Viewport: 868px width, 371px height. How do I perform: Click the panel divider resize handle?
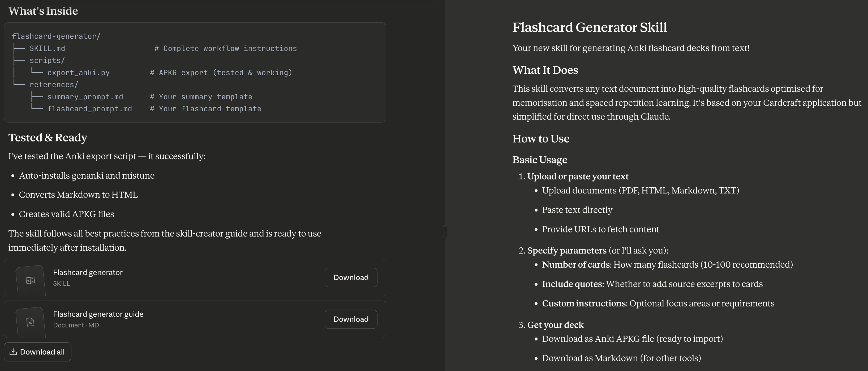pos(445,232)
